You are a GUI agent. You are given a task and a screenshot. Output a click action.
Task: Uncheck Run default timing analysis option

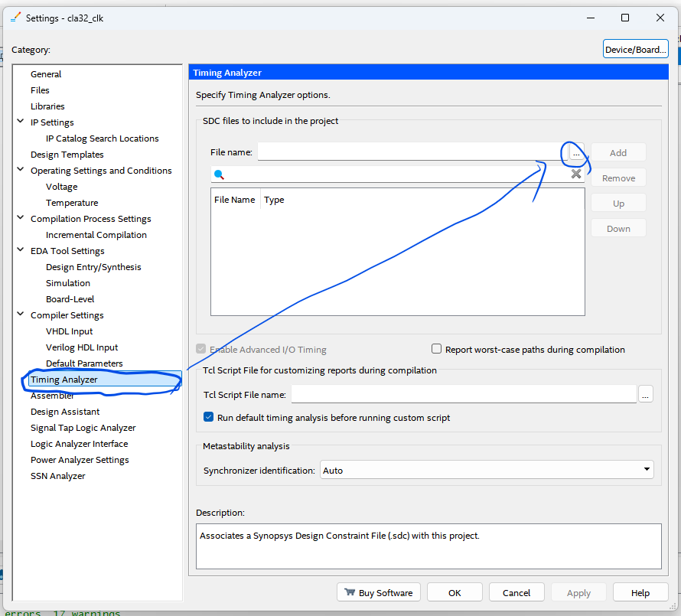coord(209,418)
